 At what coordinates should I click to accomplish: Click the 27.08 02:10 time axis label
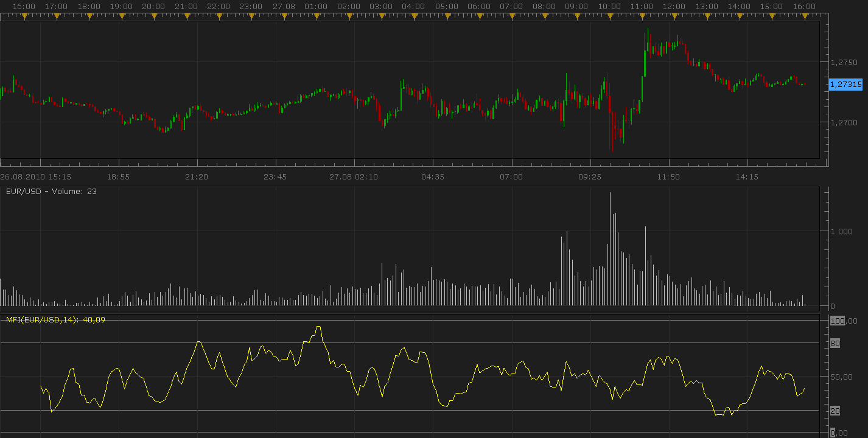click(354, 176)
